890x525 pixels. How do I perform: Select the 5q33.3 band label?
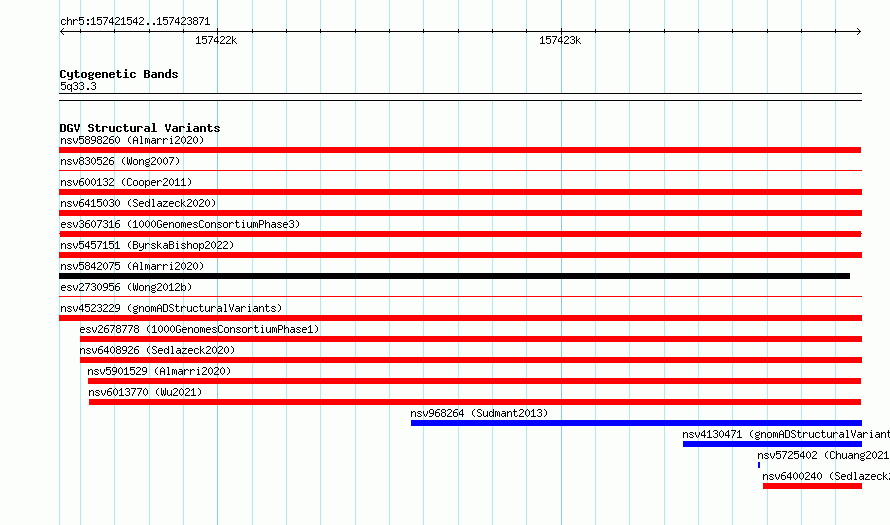[78, 86]
